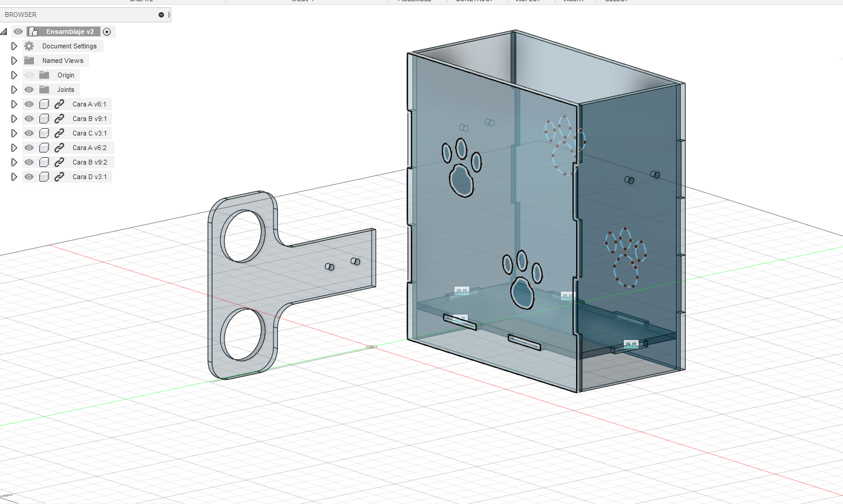The width and height of the screenshot is (843, 504).
Task: Click the component cube icon of Cara B v9:1
Action: [44, 119]
